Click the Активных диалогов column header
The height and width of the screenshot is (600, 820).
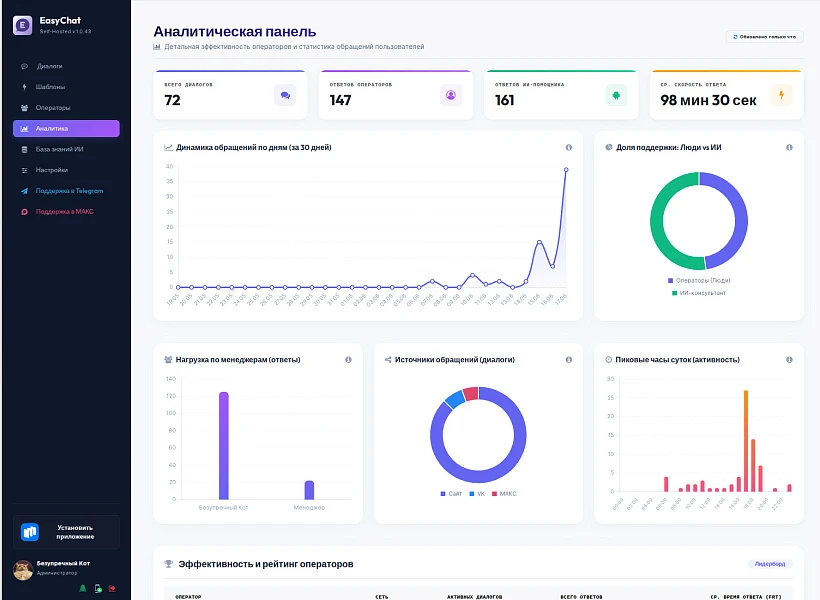[474, 597]
